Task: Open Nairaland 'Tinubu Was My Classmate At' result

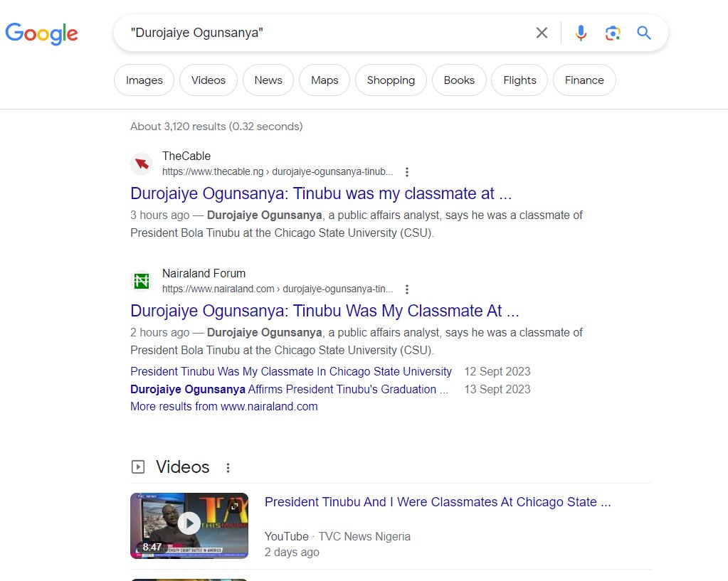Action: [325, 311]
